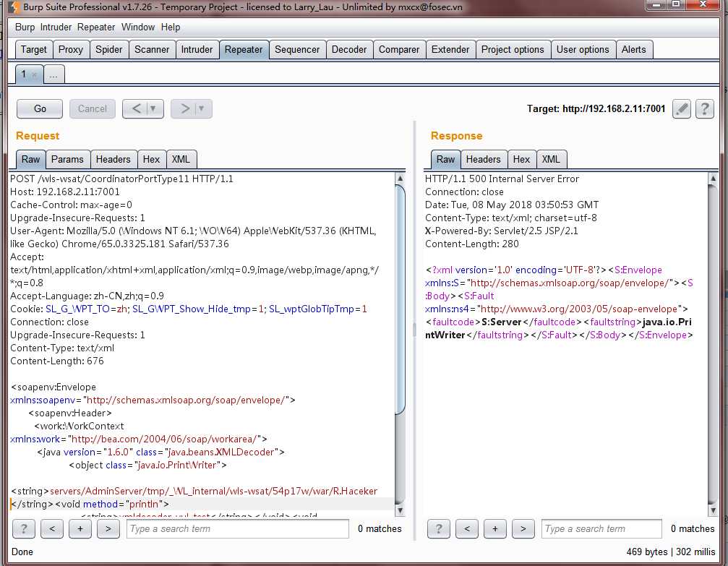728x566 pixels.
Task: Open the Alerts tab
Action: click(x=634, y=50)
